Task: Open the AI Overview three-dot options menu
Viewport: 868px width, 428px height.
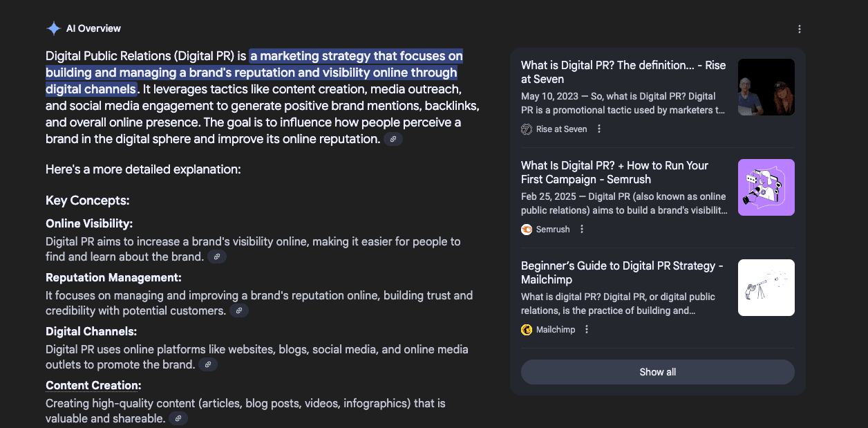Action: coord(800,29)
